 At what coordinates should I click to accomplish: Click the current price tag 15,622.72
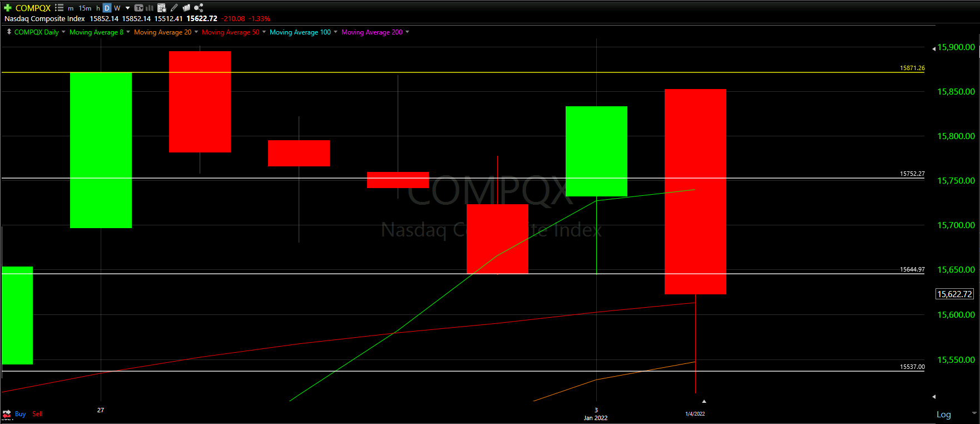coord(954,294)
